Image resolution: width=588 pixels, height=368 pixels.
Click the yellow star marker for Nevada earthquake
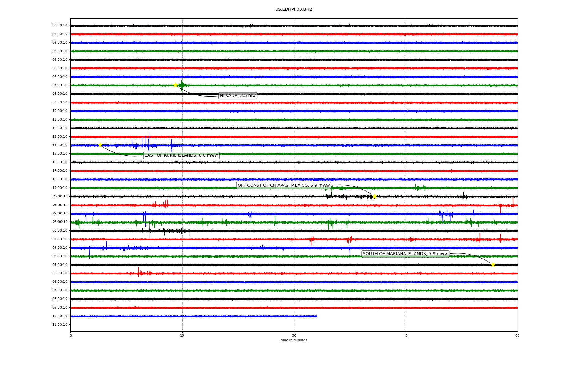tap(175, 85)
